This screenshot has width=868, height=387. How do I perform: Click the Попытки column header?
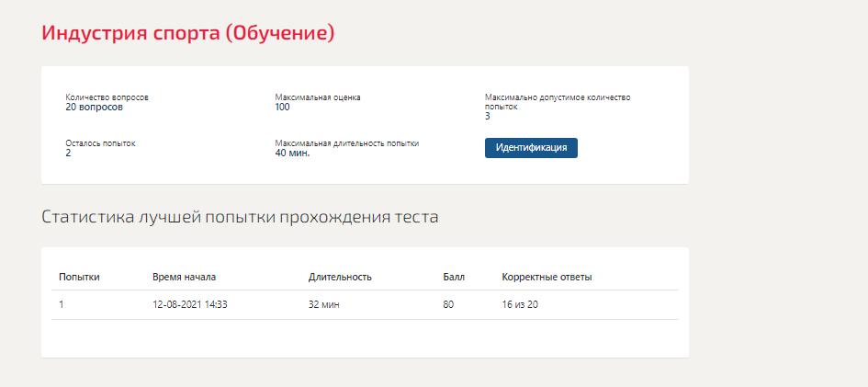point(79,277)
